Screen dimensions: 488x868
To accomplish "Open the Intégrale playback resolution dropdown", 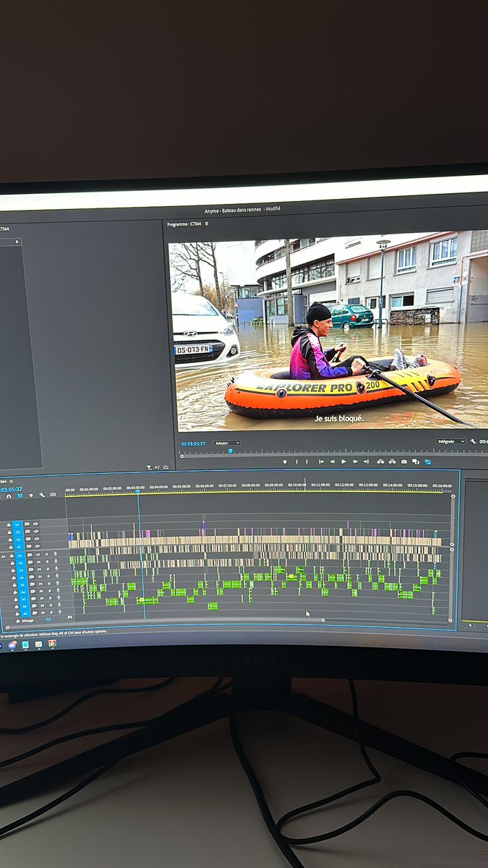I will point(451,441).
